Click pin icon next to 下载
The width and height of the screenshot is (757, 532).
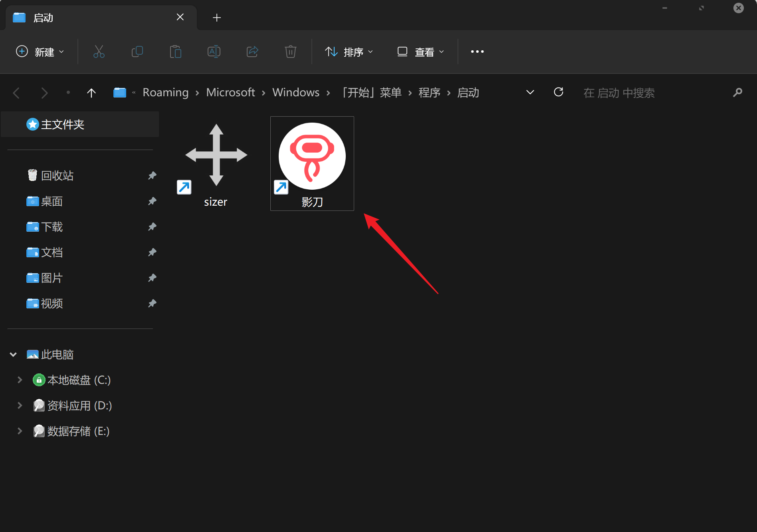(152, 227)
